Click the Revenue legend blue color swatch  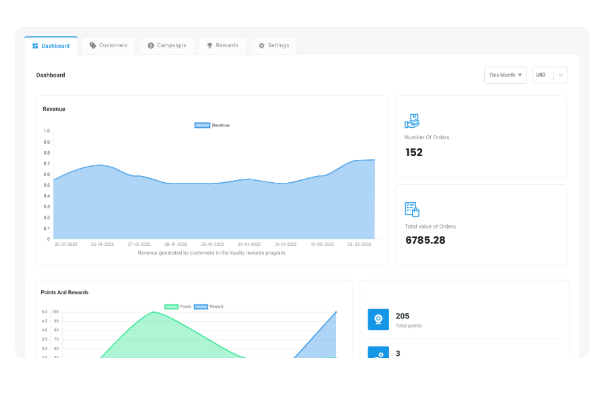(202, 125)
